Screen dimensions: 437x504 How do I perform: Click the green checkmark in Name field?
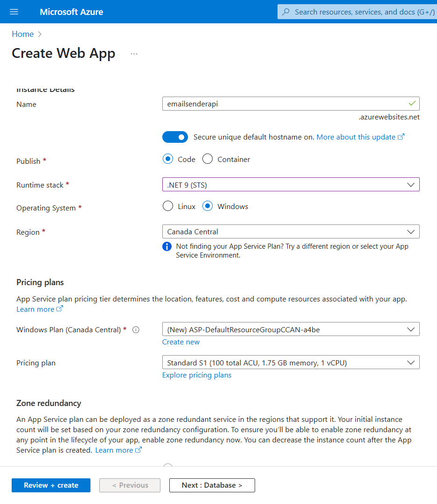[x=412, y=104]
